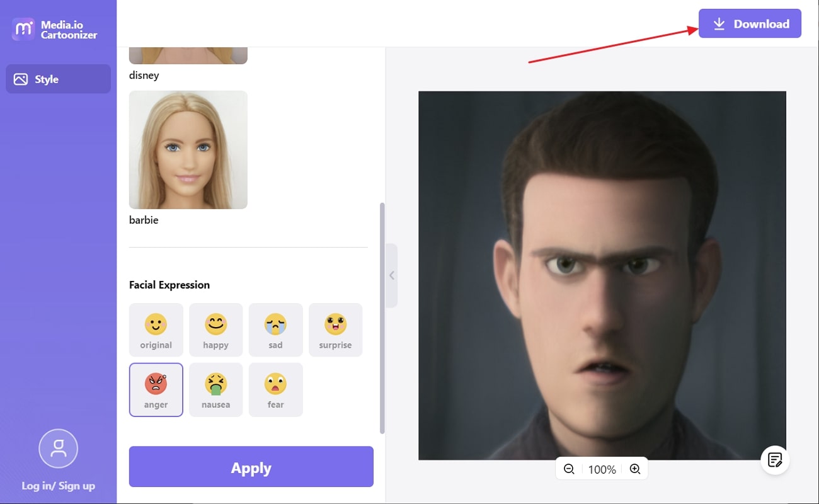This screenshot has width=819, height=504.
Task: Click the zoom out magnifier icon
Action: (x=569, y=469)
